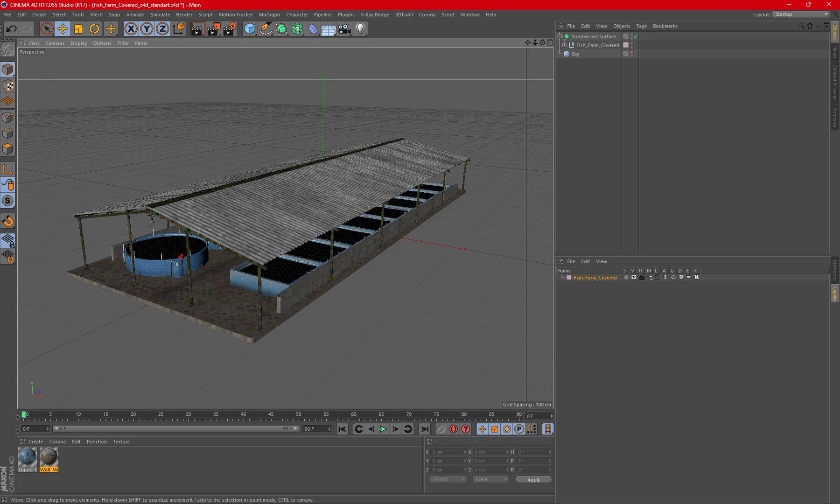Open Edit Render Settings icon
This screenshot has height=504, width=840.
click(230, 29)
